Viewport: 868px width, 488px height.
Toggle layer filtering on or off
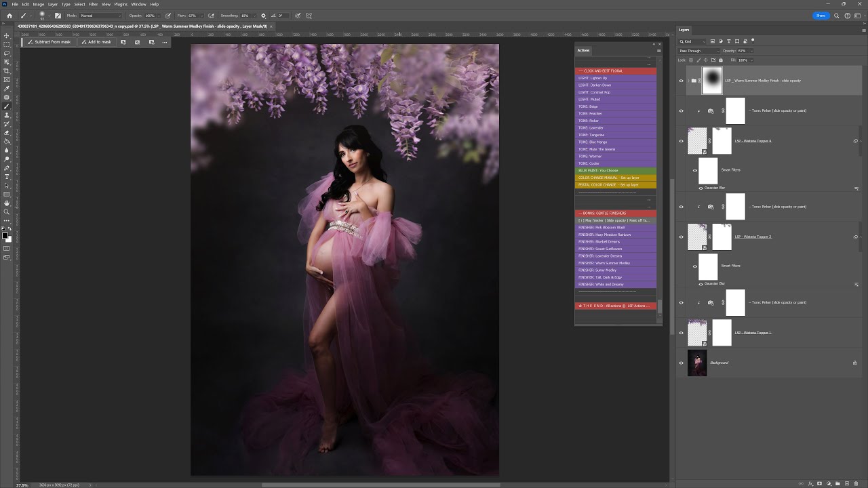click(x=753, y=41)
